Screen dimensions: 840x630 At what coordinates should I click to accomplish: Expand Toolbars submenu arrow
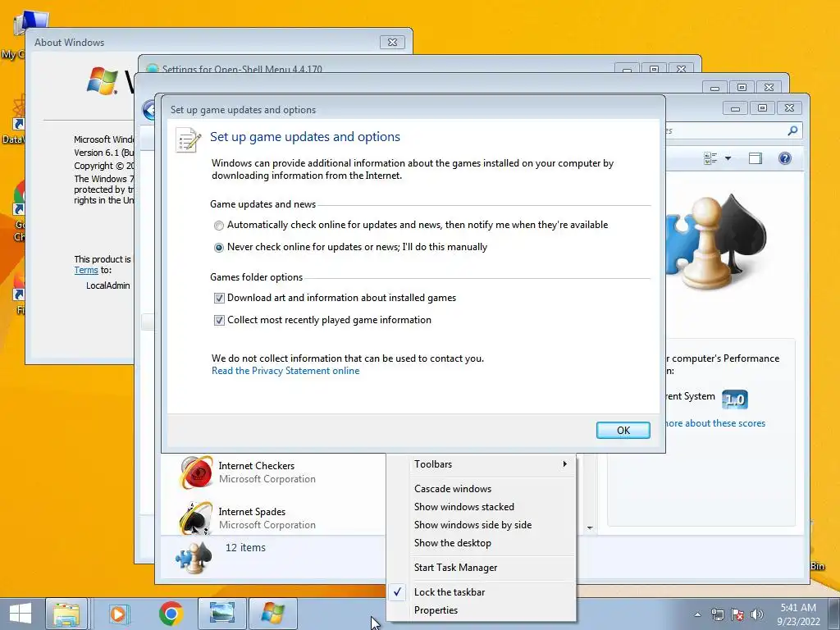coord(564,464)
